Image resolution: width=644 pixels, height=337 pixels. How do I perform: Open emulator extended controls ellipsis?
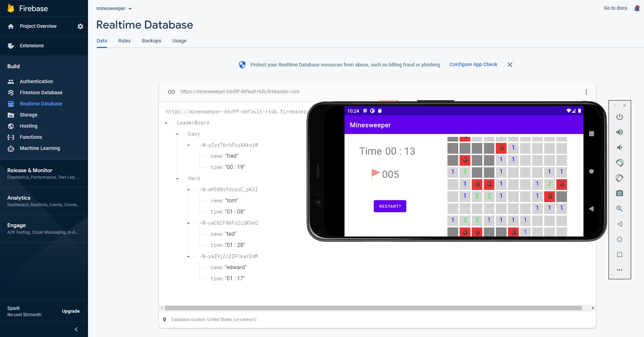(x=620, y=270)
